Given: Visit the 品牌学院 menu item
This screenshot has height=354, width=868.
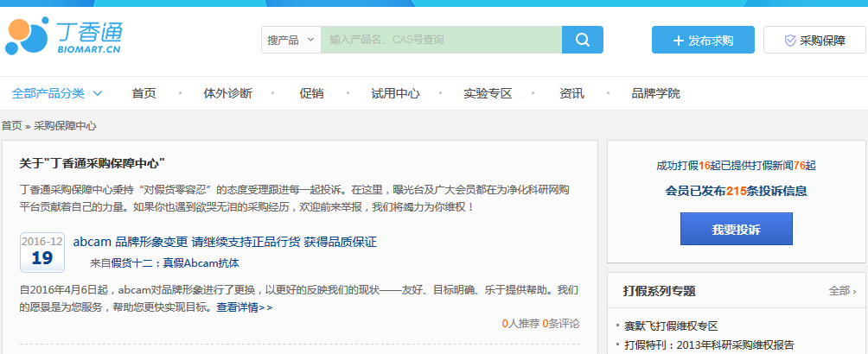Looking at the screenshot, I should coord(655,93).
